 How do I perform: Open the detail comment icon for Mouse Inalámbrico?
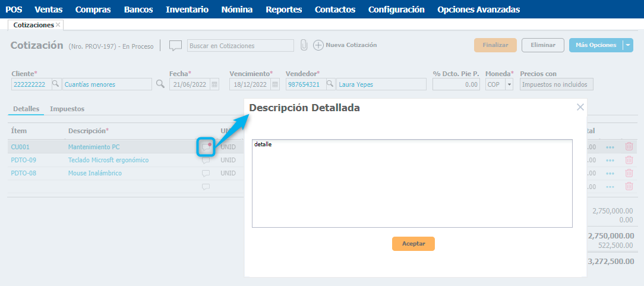click(x=206, y=174)
